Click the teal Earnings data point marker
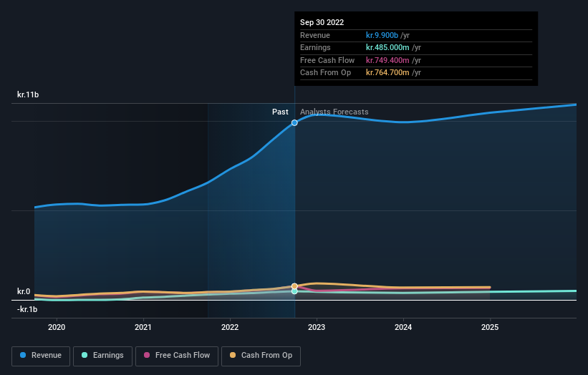588x375 pixels. (x=295, y=291)
